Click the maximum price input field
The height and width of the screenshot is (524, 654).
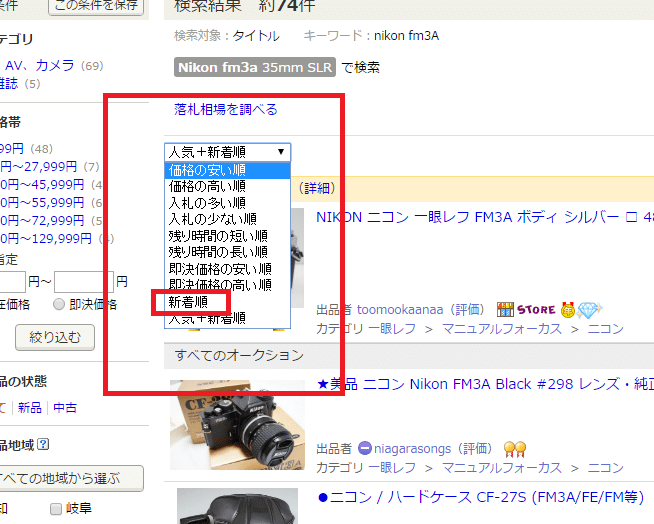click(x=84, y=282)
